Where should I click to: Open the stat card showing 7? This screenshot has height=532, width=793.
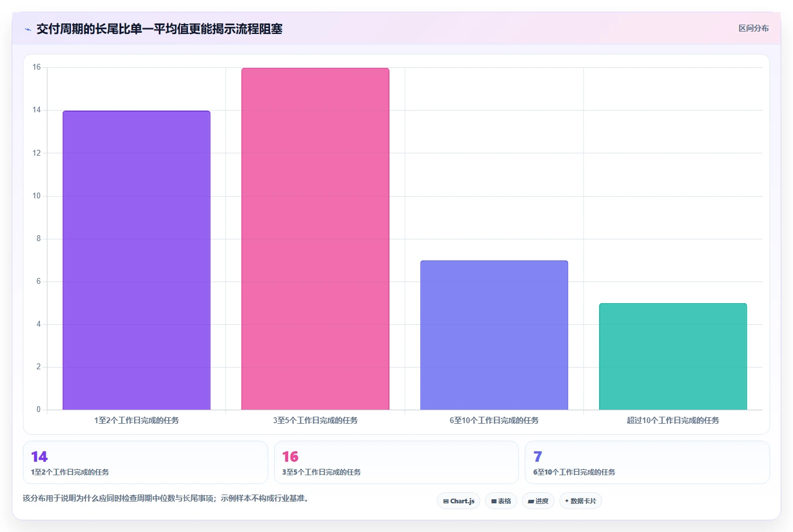coord(647,462)
